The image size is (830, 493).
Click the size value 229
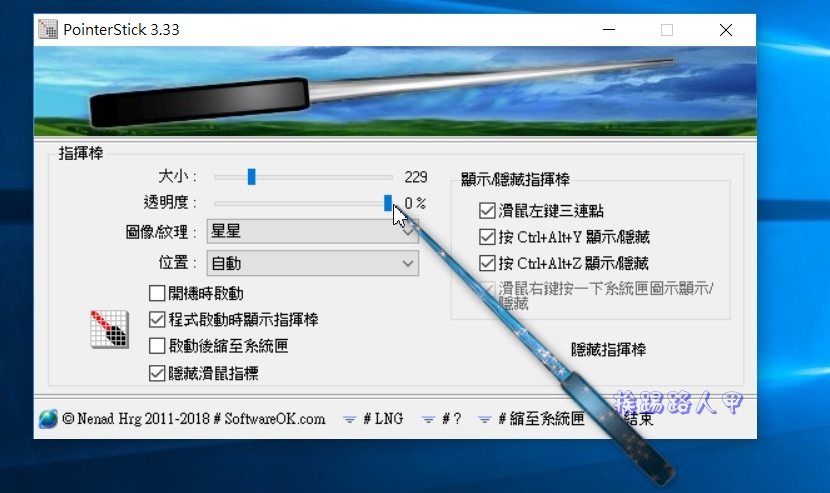click(x=416, y=177)
